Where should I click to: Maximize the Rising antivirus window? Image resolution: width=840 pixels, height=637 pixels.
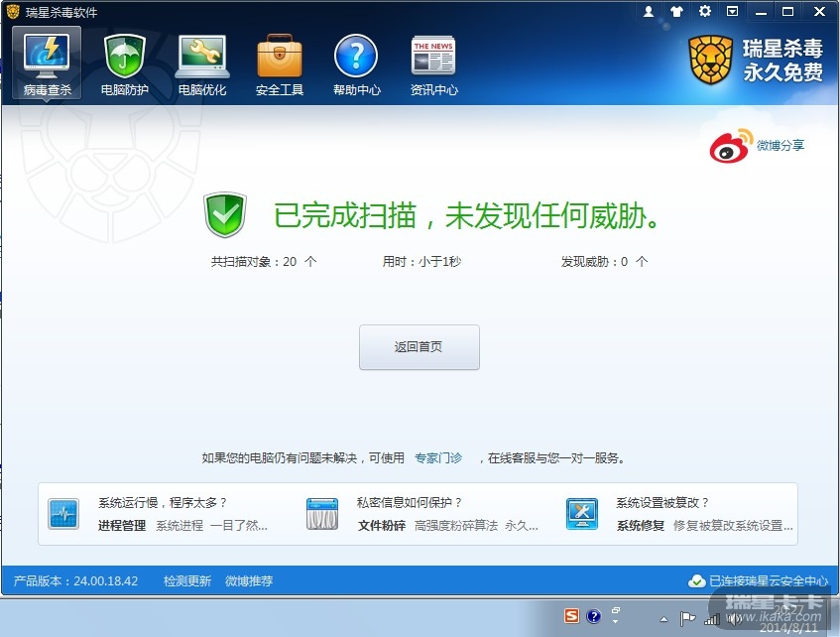pos(788,11)
